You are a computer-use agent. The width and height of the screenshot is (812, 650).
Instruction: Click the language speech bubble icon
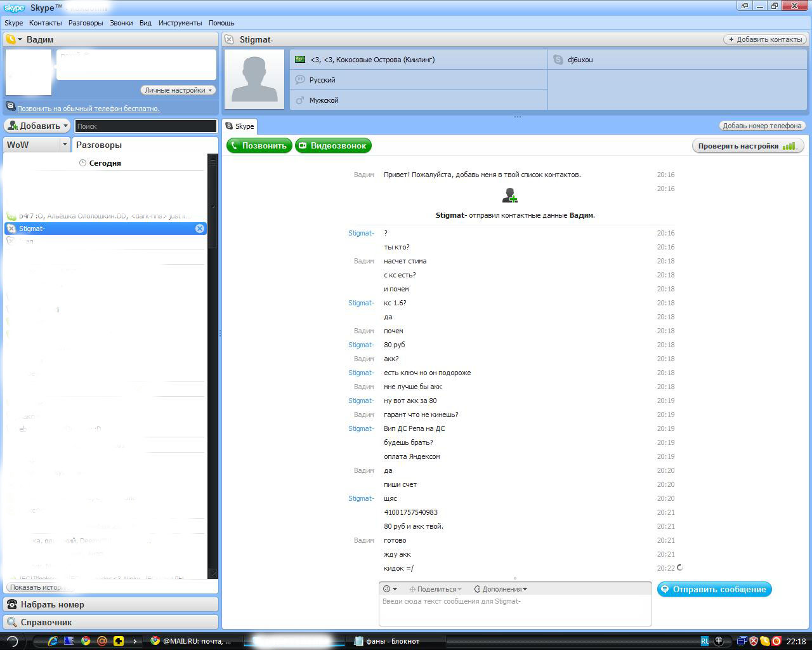click(x=300, y=80)
